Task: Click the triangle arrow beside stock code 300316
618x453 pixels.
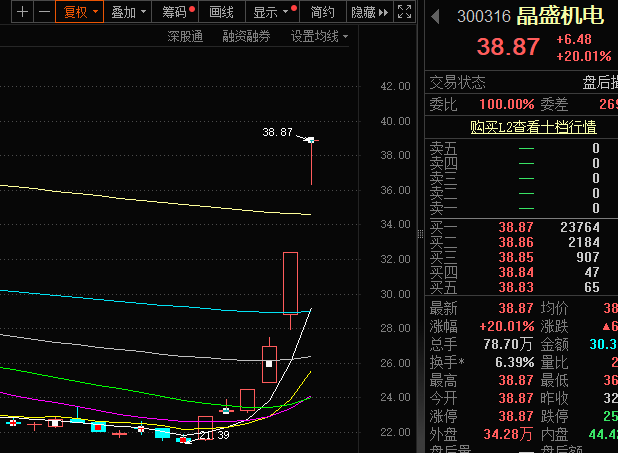Action: coord(433,16)
